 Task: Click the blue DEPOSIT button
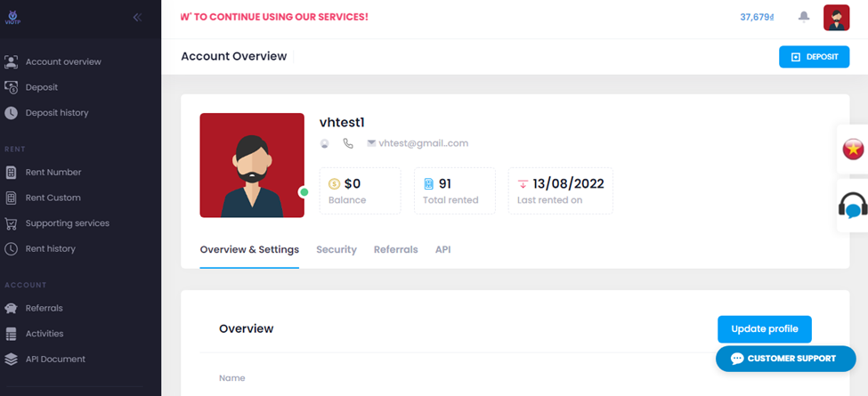(x=815, y=57)
